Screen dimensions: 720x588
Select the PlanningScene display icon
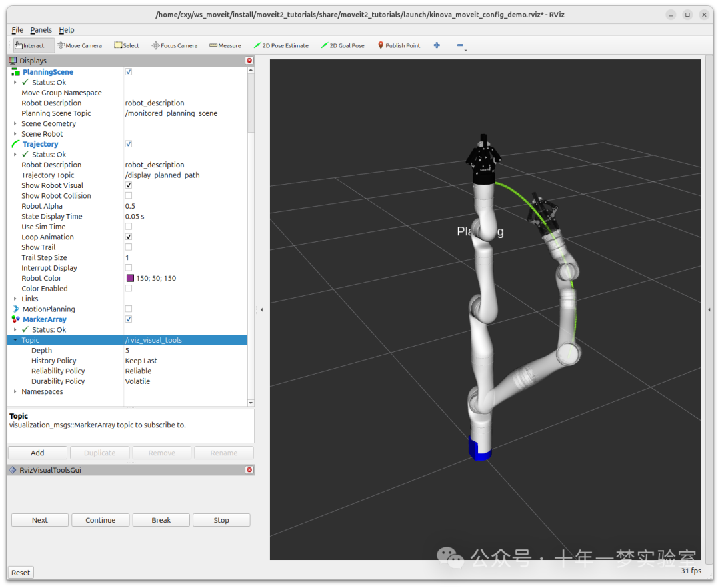click(15, 72)
